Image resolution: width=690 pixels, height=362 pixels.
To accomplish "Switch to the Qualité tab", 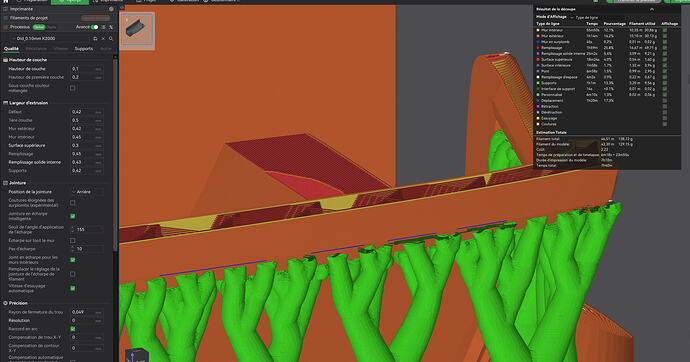I will 11,49.
